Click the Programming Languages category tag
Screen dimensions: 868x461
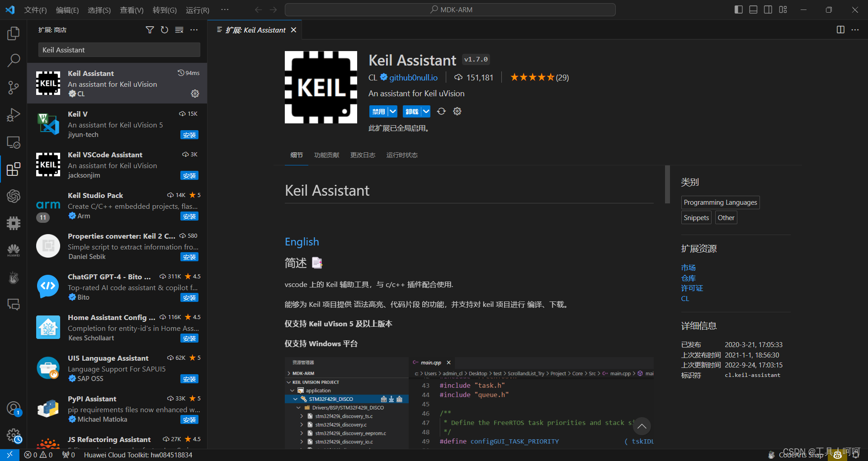tap(720, 202)
